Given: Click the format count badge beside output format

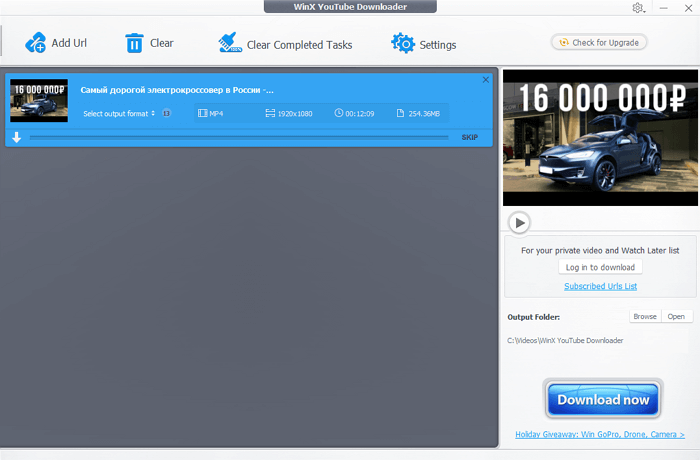Looking at the screenshot, I should coord(166,113).
